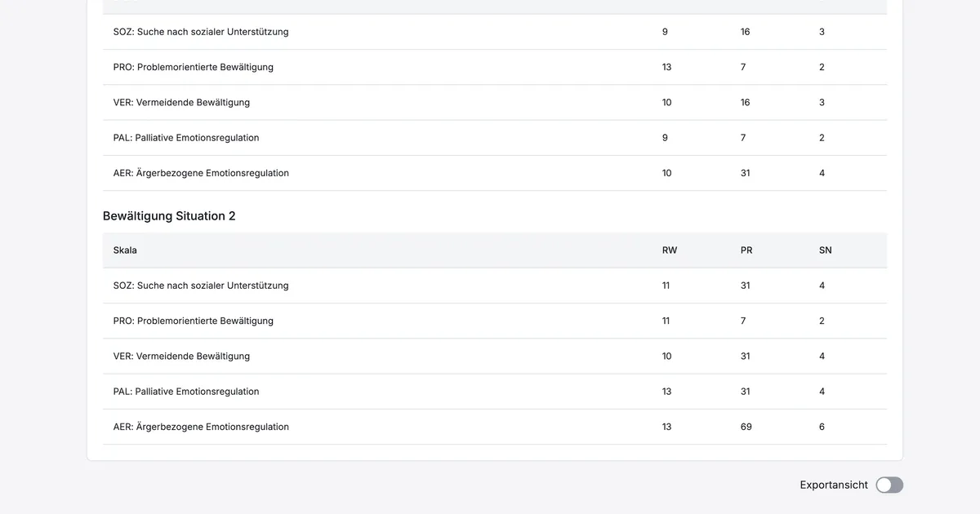This screenshot has width=980, height=514.
Task: Click the SN column header
Action: 825,250
